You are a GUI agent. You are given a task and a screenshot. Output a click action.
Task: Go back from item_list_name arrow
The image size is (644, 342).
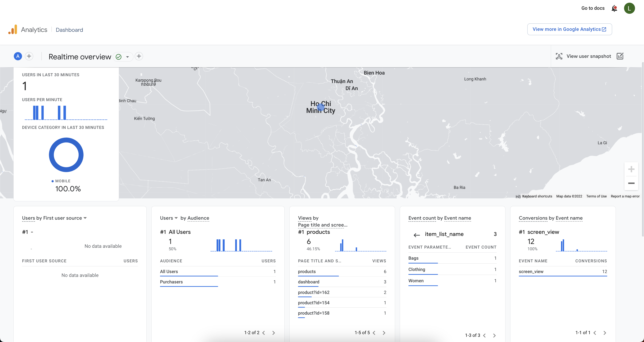(416, 235)
